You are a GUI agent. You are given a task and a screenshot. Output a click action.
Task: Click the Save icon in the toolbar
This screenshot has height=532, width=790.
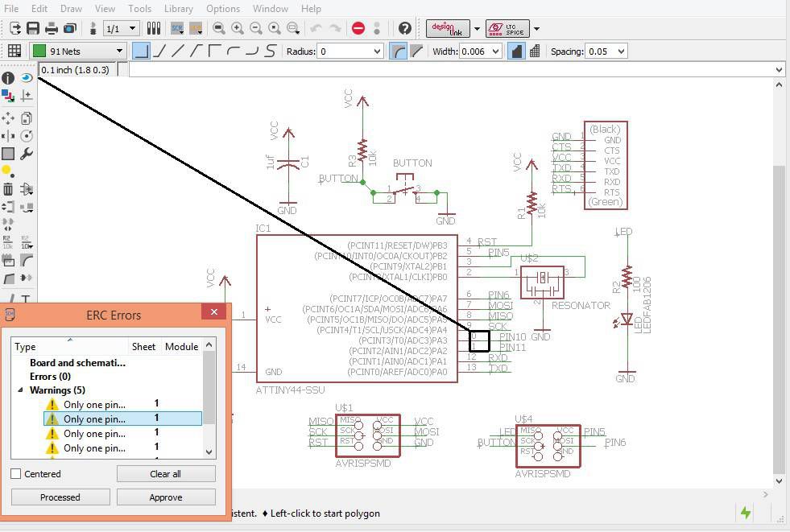33,29
